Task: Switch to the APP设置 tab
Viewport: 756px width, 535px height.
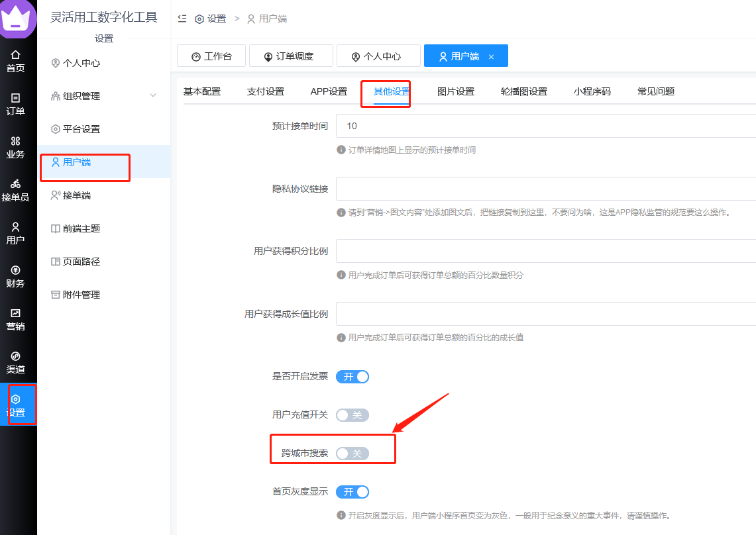Action: click(329, 91)
